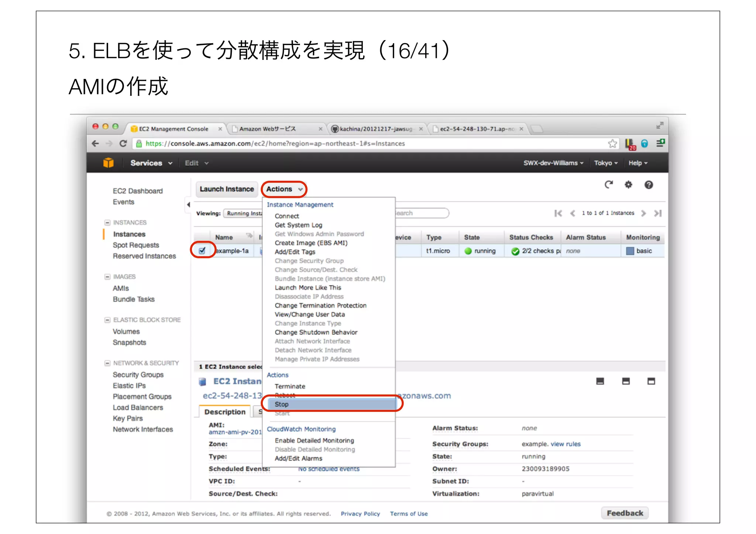Click the Feedback button
This screenshot has width=756, height=534.
[625, 513]
